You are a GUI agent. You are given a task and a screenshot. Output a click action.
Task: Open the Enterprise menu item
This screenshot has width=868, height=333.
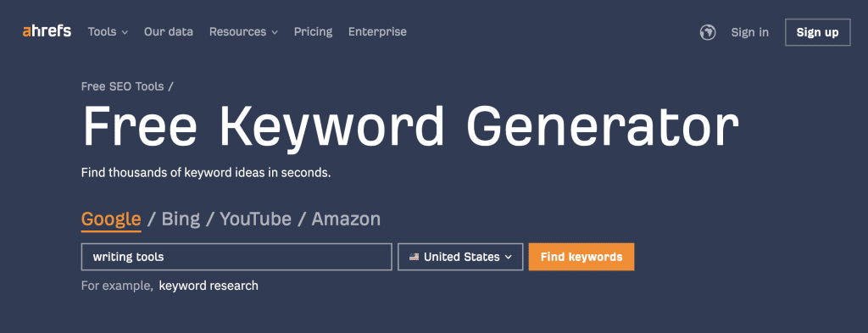(377, 32)
